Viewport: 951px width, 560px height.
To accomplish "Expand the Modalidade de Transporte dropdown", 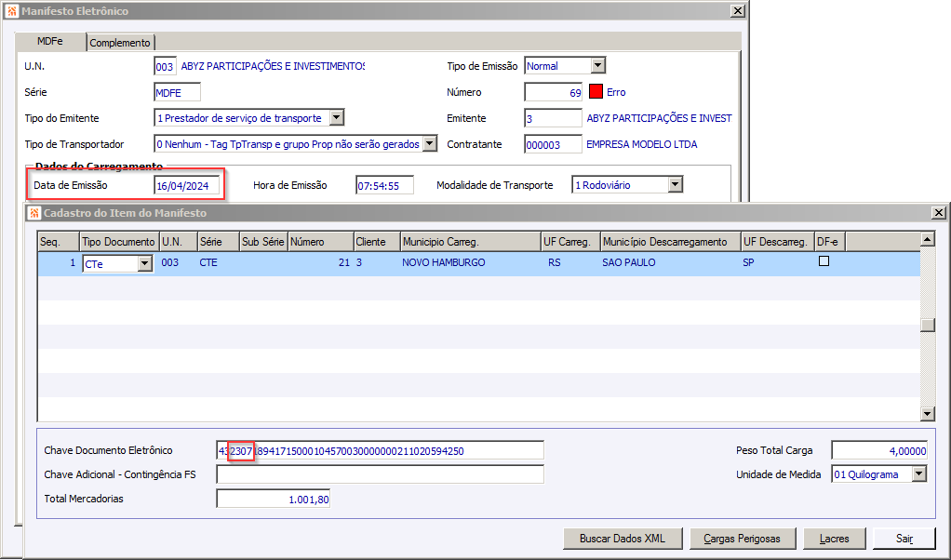I will [x=675, y=185].
